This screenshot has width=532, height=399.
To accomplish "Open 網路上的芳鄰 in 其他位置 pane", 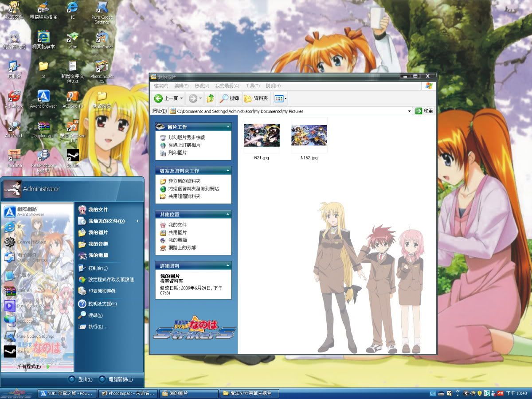I will click(178, 247).
